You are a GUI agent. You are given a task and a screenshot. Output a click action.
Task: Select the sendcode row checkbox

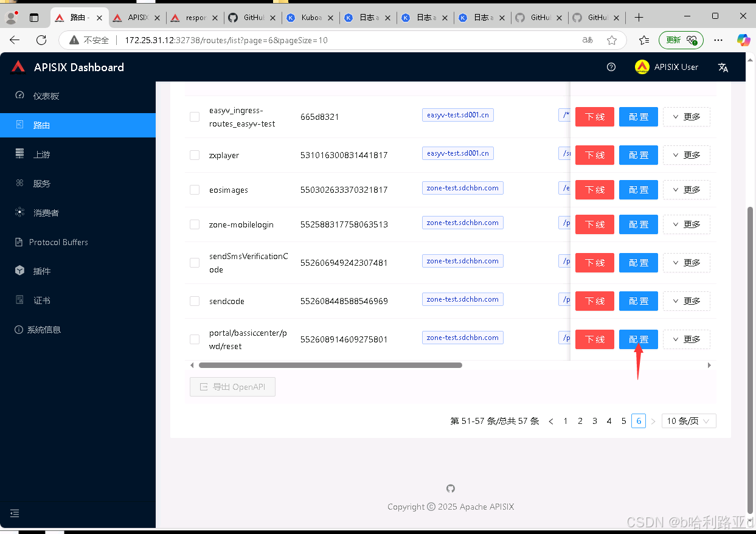point(195,301)
